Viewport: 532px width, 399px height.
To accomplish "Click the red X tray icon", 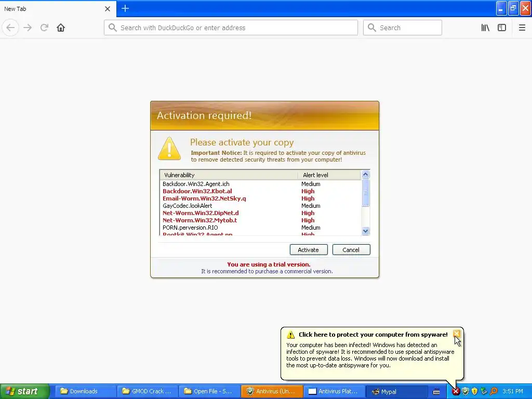I will pos(456,392).
